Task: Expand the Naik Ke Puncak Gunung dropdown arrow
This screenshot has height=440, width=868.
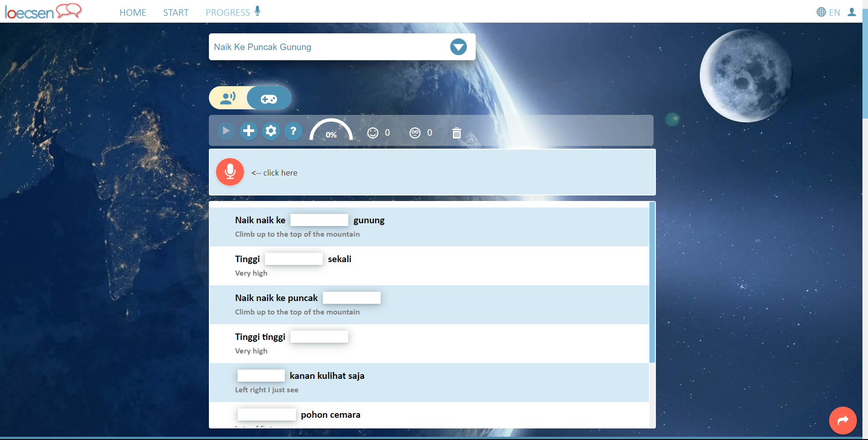Action: coord(458,47)
